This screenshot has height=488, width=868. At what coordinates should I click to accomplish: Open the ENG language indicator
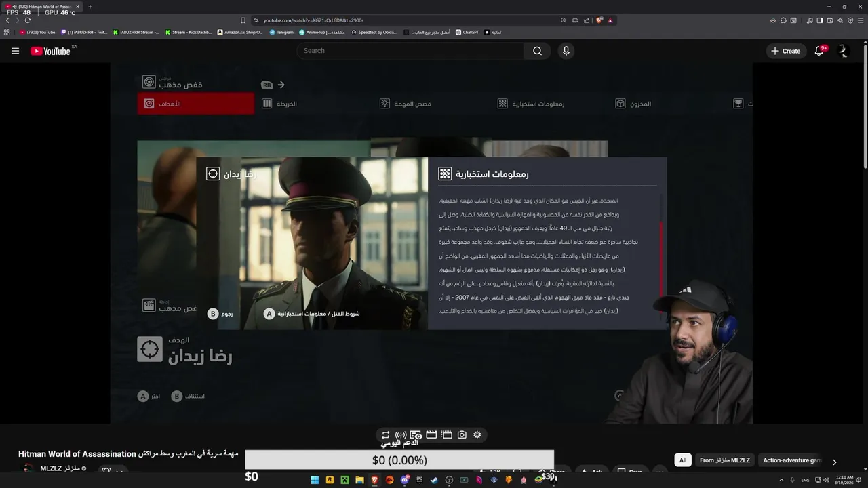point(805,480)
